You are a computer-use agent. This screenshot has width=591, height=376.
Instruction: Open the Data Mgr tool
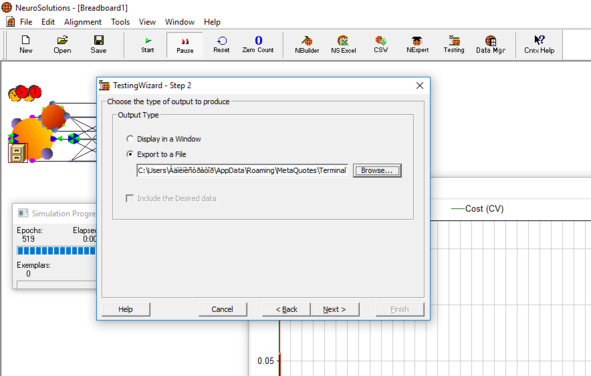(490, 44)
